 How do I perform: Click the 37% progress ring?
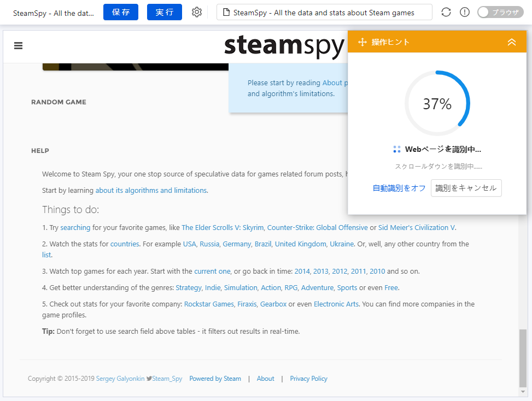pos(437,103)
